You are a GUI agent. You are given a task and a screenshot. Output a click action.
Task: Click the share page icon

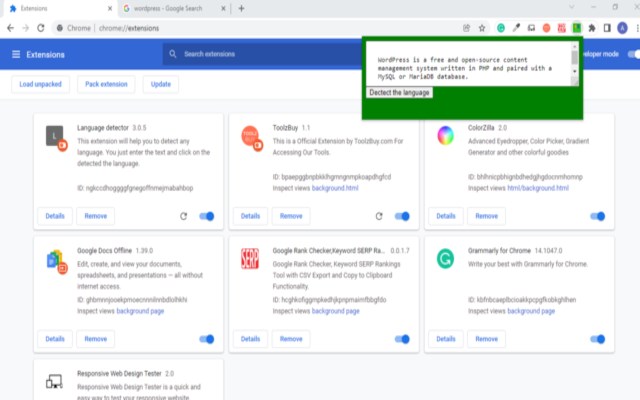467,28
